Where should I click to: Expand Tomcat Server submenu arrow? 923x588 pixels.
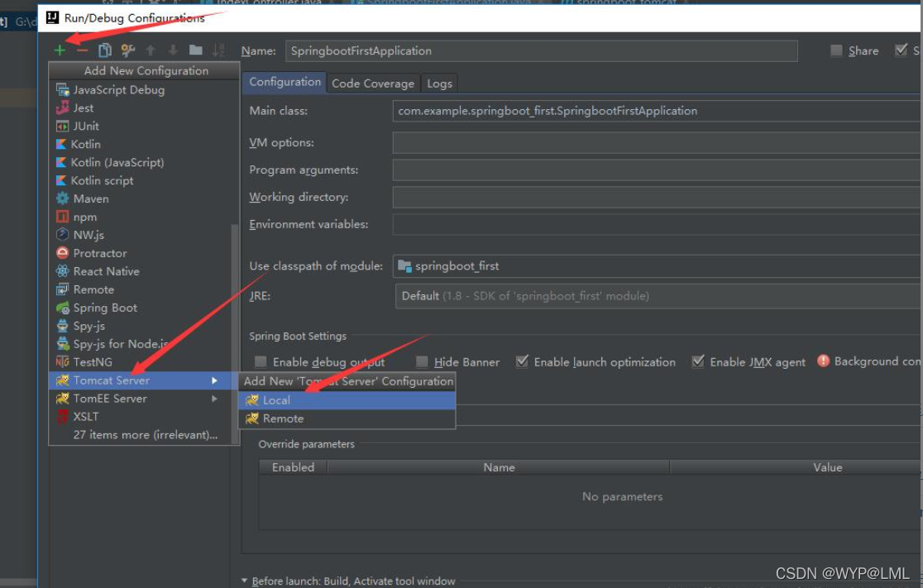tap(214, 380)
